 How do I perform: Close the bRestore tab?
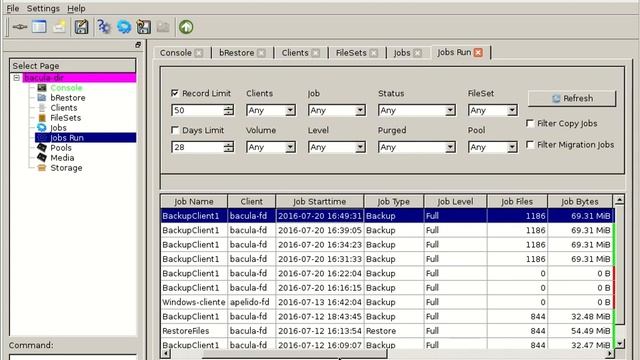pos(261,53)
